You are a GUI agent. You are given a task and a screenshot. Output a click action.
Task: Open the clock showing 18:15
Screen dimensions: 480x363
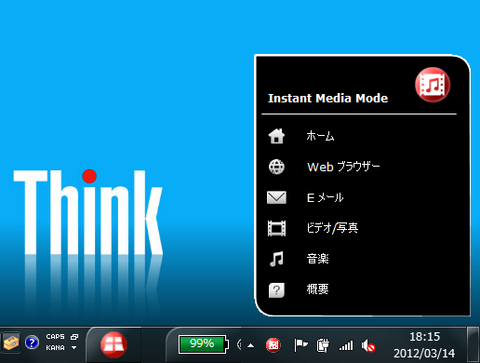tap(425, 337)
